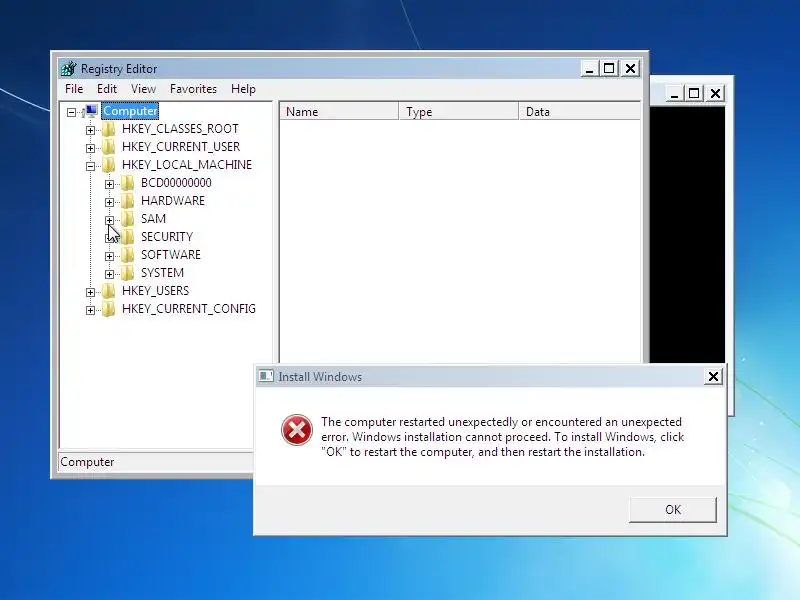Screen dimensions: 800x600
Task: Click the Data column header
Action: click(580, 112)
